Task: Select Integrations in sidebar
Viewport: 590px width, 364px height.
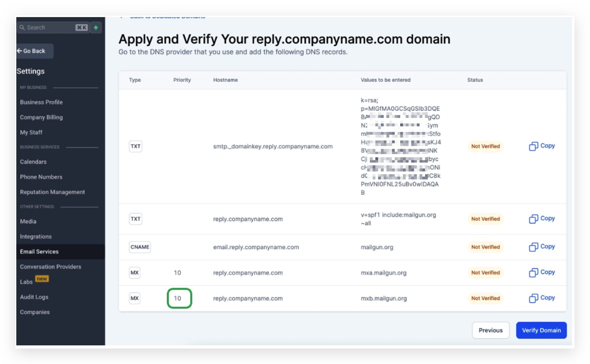Action: tap(36, 236)
